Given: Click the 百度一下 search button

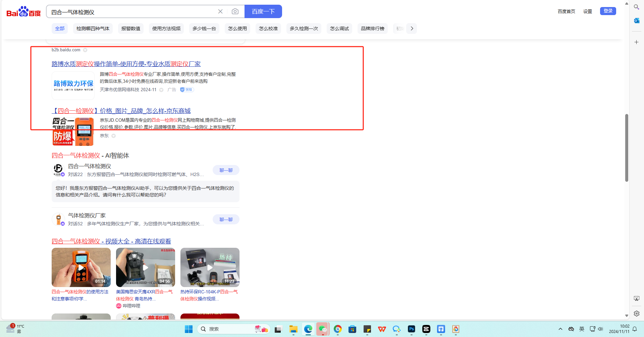Looking at the screenshot, I should pyautogui.click(x=263, y=11).
